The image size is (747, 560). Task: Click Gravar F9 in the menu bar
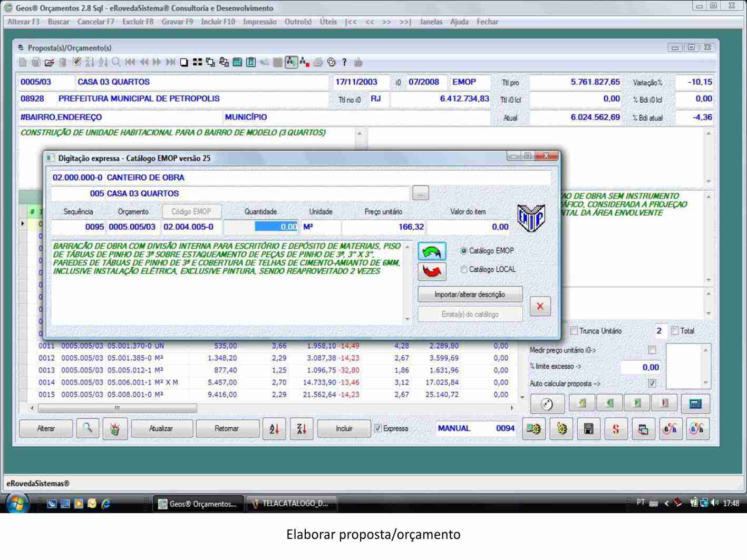tap(177, 22)
